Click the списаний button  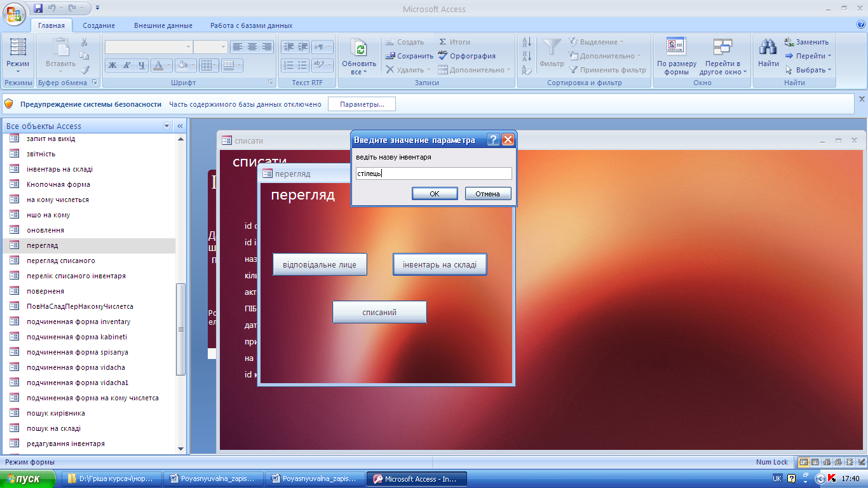pyautogui.click(x=379, y=312)
